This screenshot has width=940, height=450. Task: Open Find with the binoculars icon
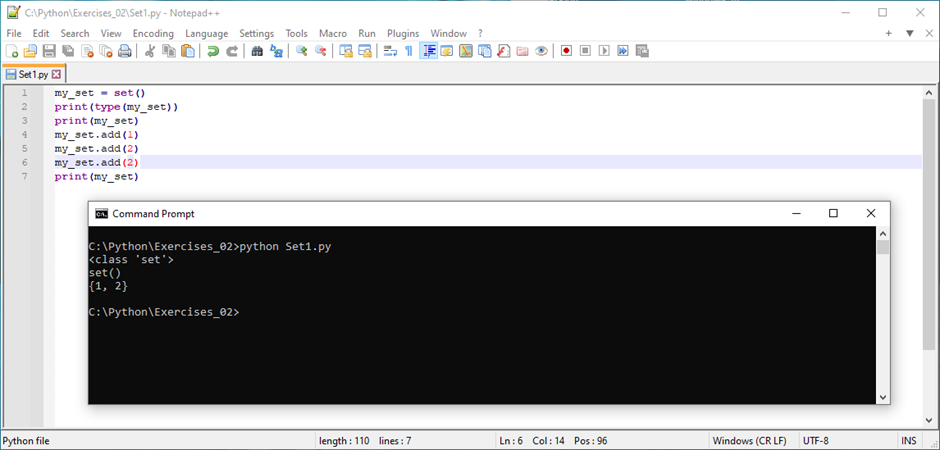(x=257, y=51)
